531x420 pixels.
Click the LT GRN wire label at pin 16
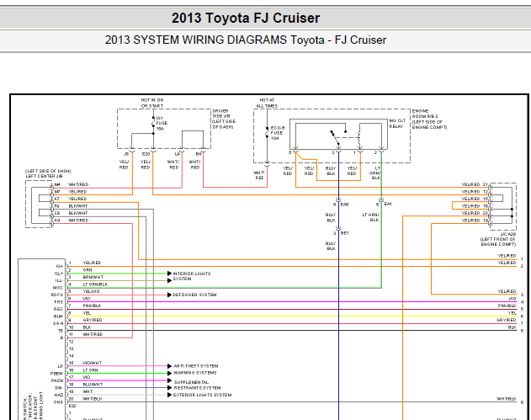pyautogui.click(x=90, y=370)
